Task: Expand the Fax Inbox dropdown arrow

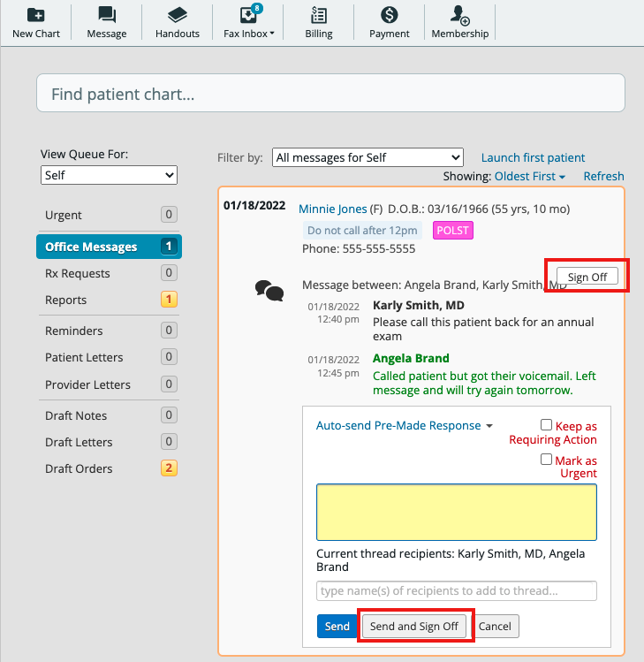Action: coord(272,34)
